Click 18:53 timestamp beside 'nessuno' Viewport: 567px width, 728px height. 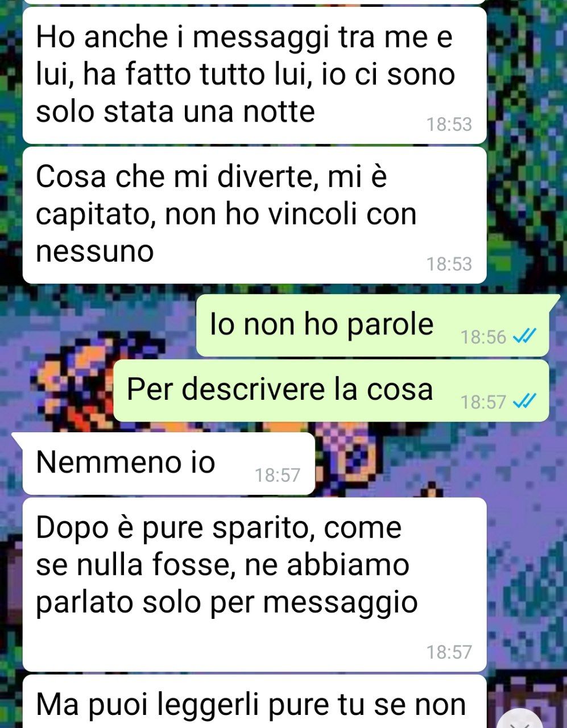(449, 264)
